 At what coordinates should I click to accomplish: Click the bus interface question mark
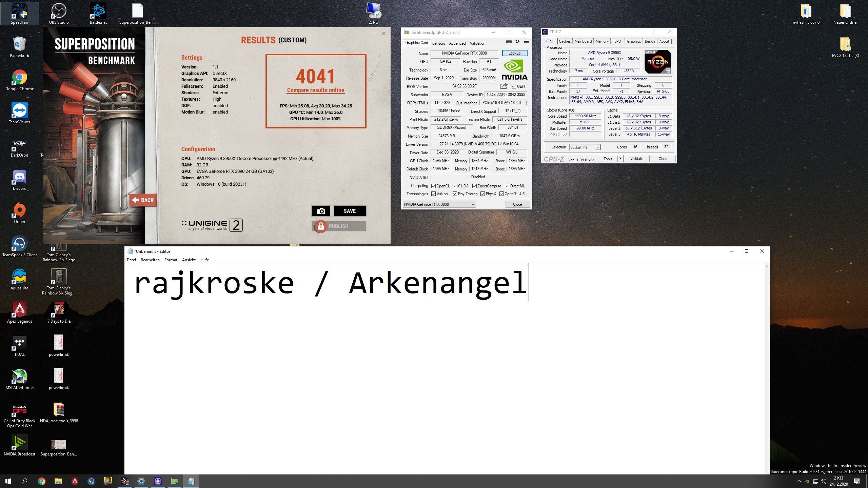tap(526, 103)
